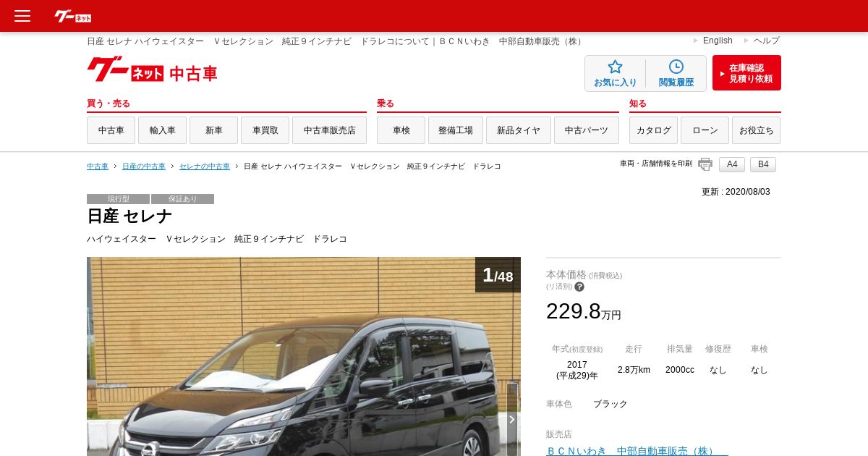The image size is (868, 456).
Task: Open the 車検 menu item
Action: [x=401, y=130]
